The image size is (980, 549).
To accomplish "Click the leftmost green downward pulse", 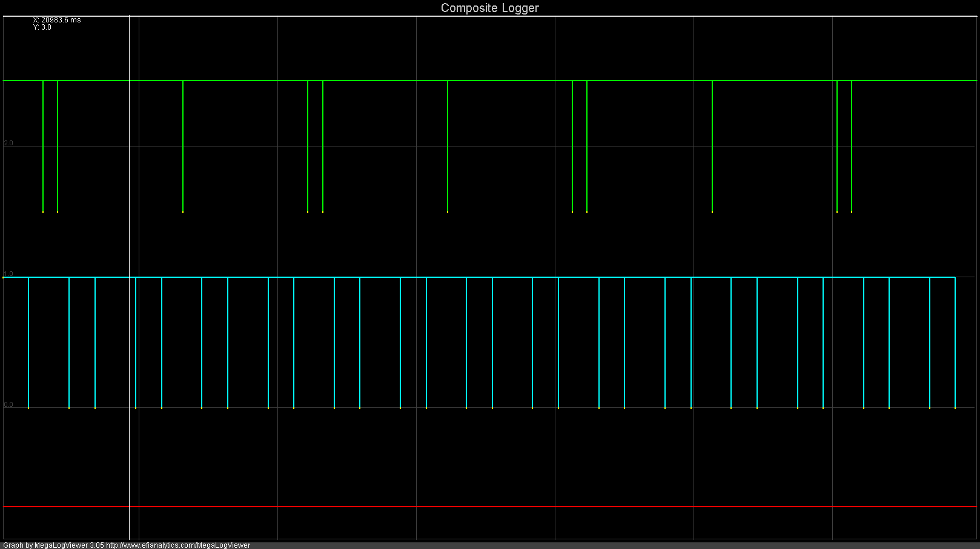I will coord(43,145).
